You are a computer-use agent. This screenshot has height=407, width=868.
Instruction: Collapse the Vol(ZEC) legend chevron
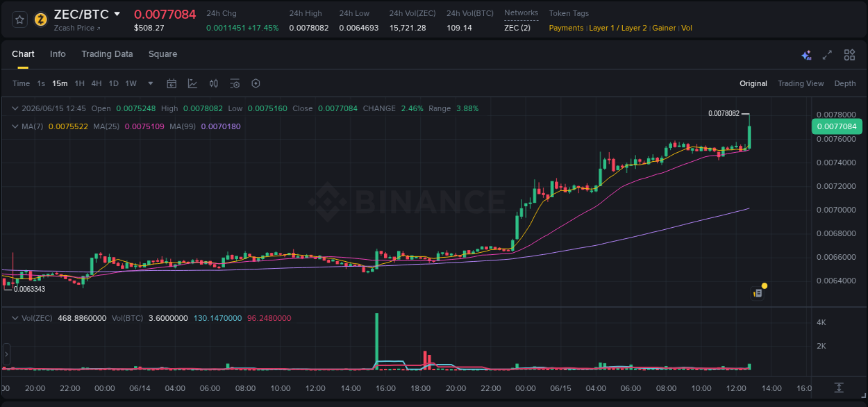15,318
